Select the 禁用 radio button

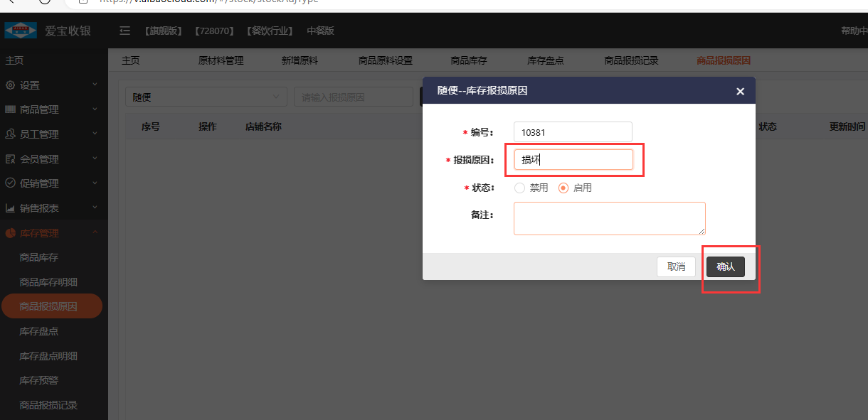[519, 188]
